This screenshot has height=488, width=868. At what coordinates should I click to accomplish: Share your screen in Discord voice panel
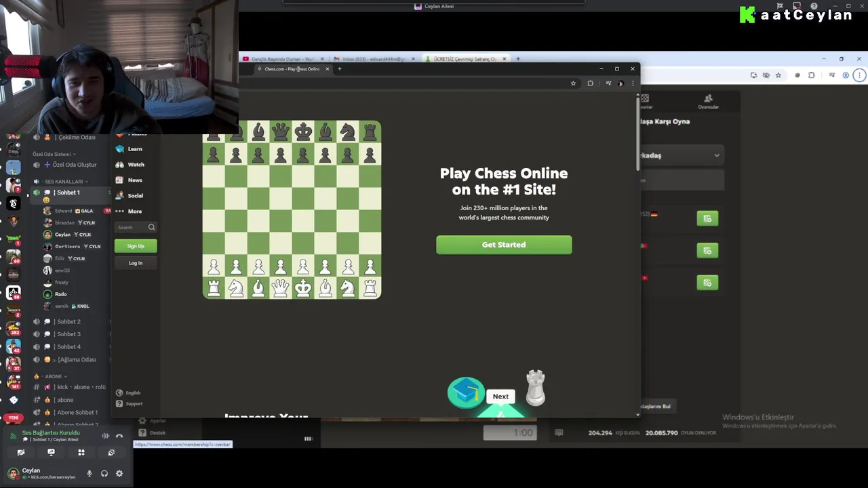coord(51,452)
